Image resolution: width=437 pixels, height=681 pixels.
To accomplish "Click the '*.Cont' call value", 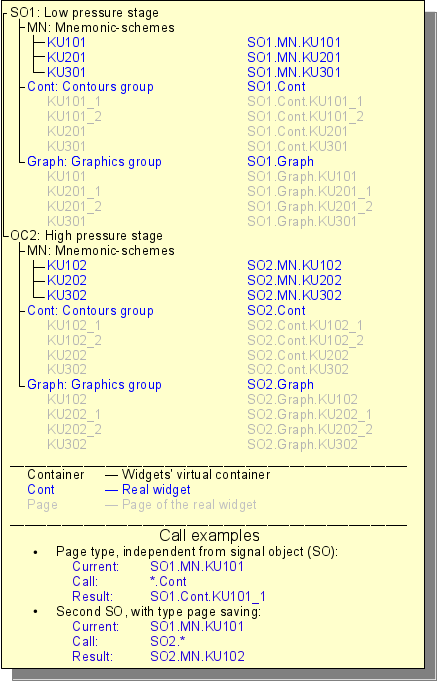I will pyautogui.click(x=168, y=582).
